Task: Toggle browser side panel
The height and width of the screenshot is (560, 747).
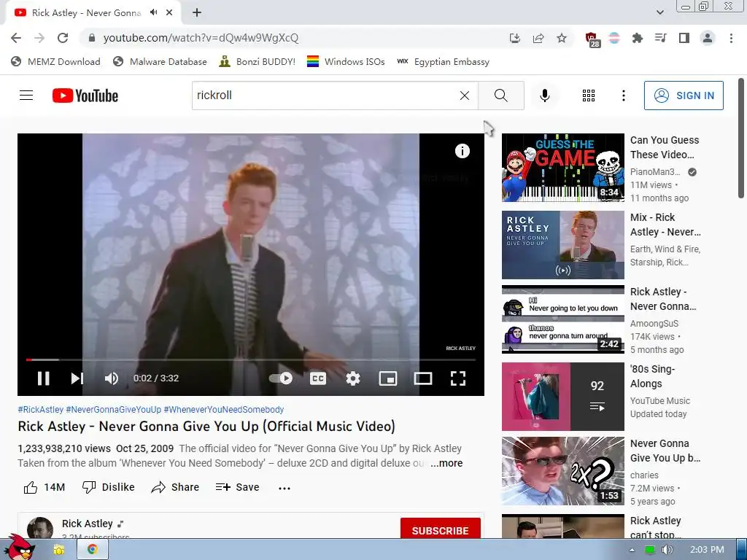Action: tap(684, 38)
